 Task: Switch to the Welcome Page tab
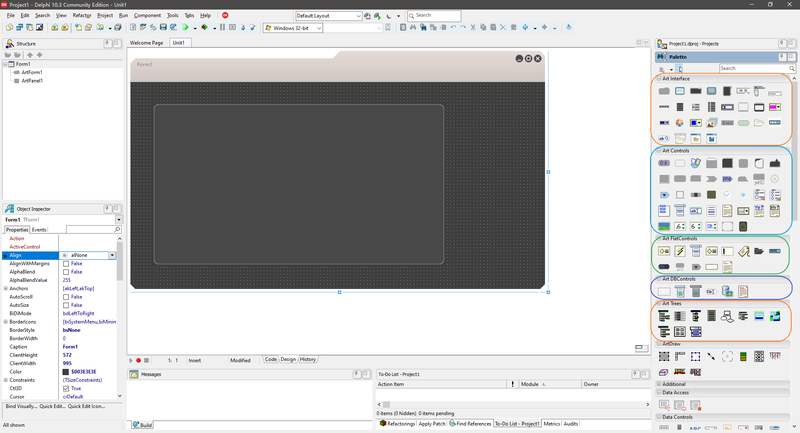(146, 43)
